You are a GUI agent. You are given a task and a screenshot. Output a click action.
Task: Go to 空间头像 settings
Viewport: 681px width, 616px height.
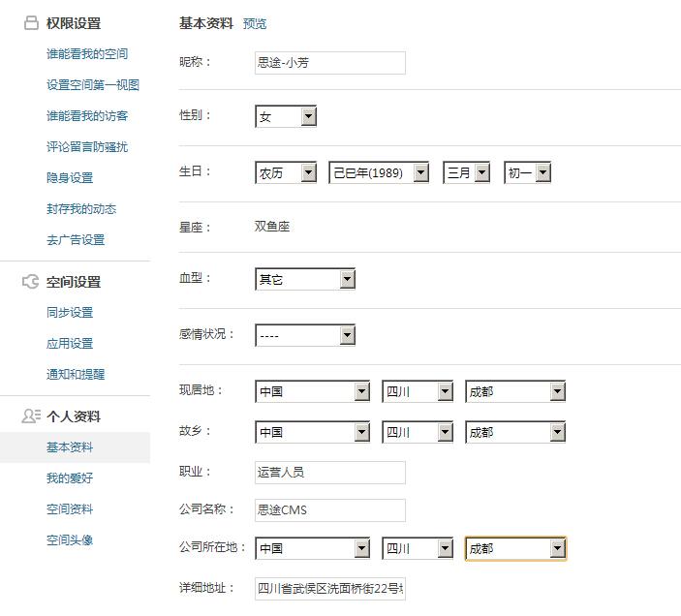70,540
